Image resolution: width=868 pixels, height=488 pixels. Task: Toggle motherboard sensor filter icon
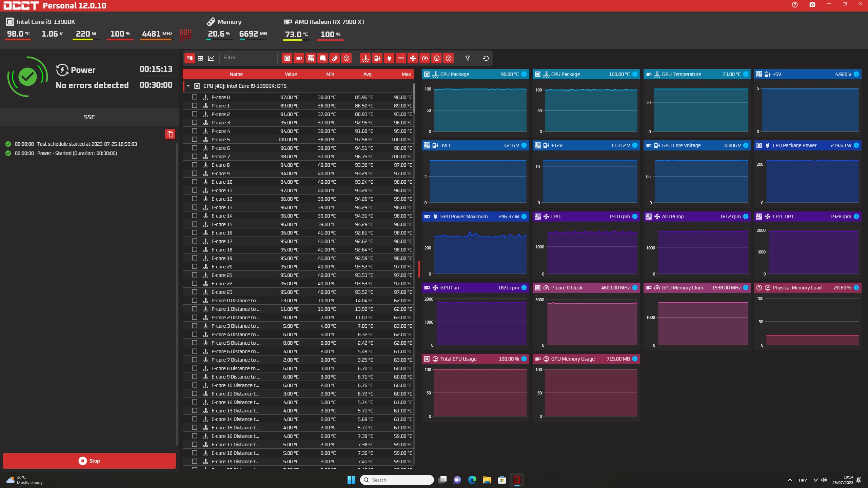coord(311,58)
